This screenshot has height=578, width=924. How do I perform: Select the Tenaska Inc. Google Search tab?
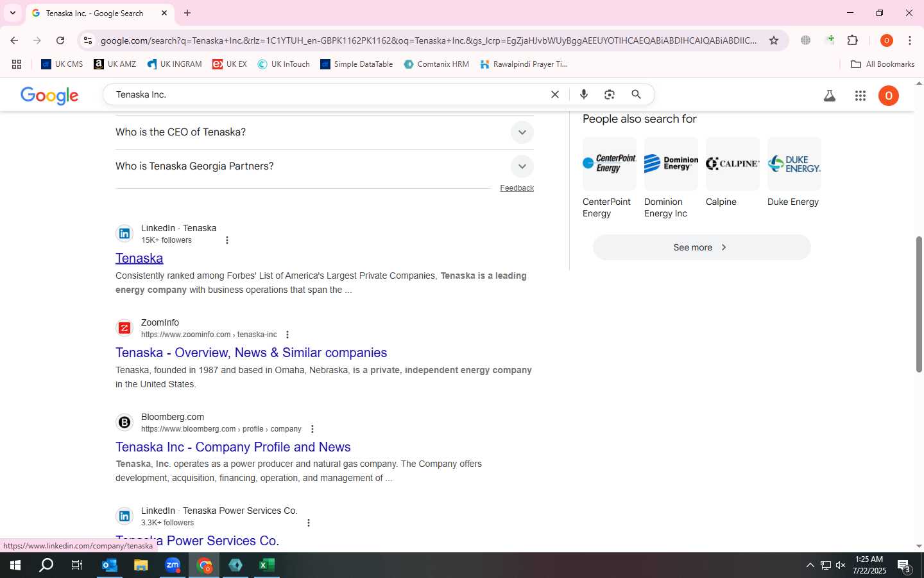pyautogui.click(x=99, y=13)
